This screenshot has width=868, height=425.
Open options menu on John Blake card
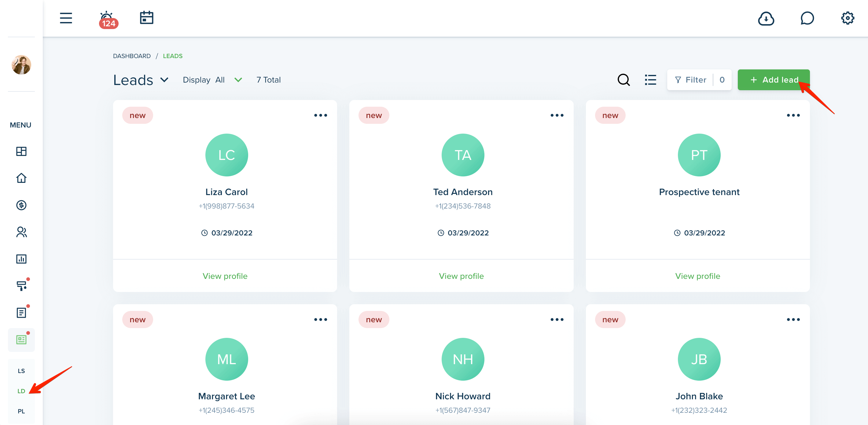(793, 320)
